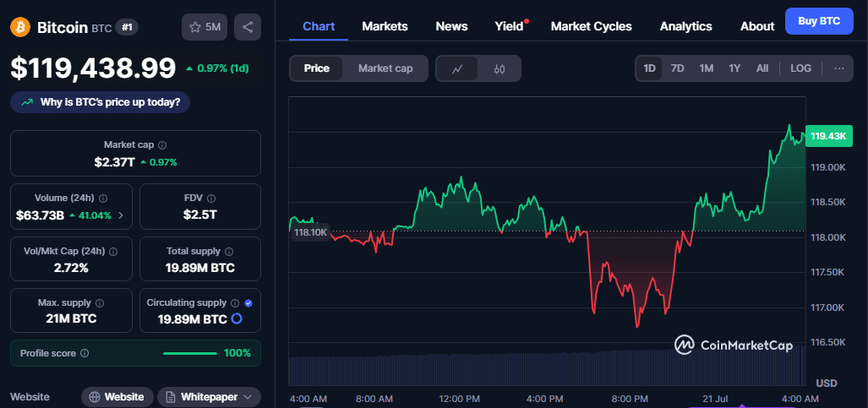The image size is (868, 408).
Task: Click the verified badge beside Circulating supply
Action: [x=248, y=302]
